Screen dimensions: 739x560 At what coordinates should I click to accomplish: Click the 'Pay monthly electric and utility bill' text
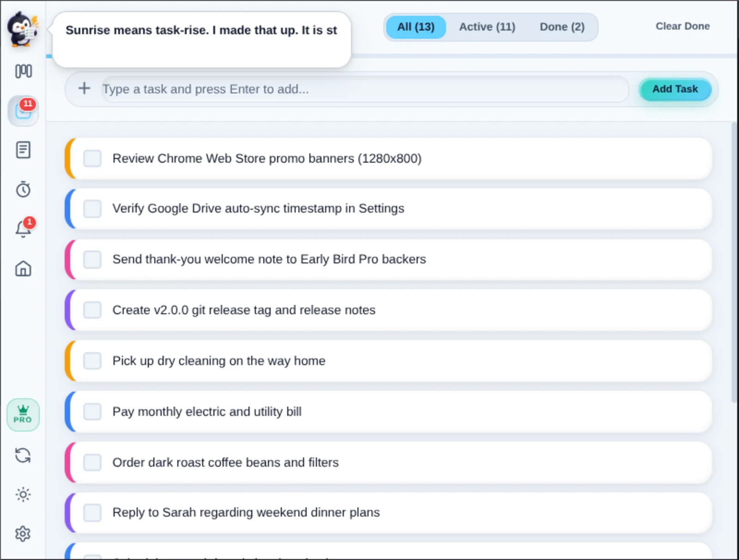[207, 412]
